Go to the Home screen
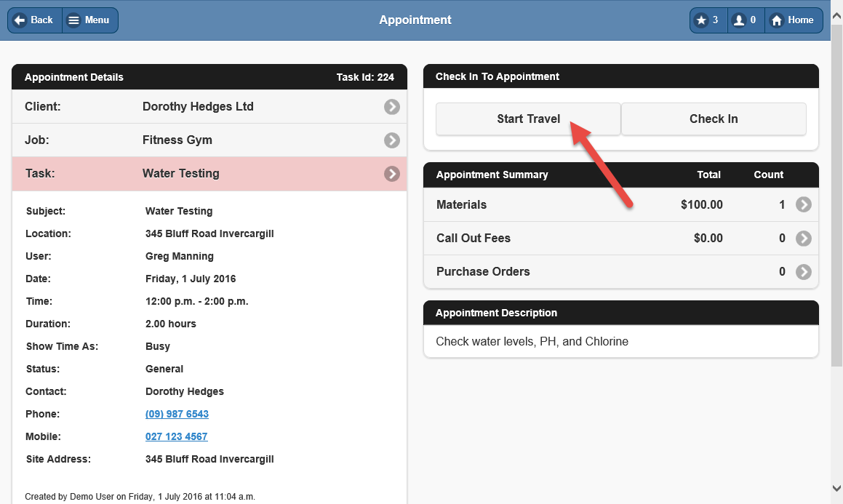The height and width of the screenshot is (504, 843). click(x=794, y=20)
